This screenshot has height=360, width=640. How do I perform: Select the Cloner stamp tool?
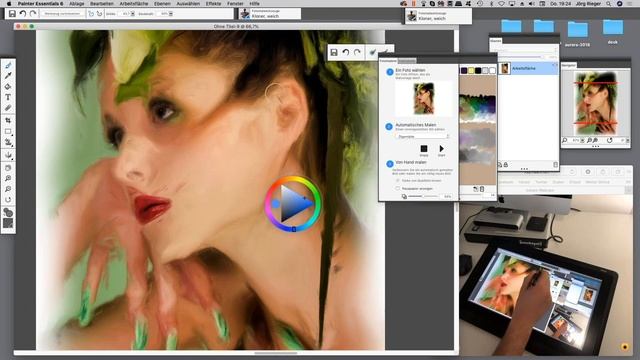point(8,142)
